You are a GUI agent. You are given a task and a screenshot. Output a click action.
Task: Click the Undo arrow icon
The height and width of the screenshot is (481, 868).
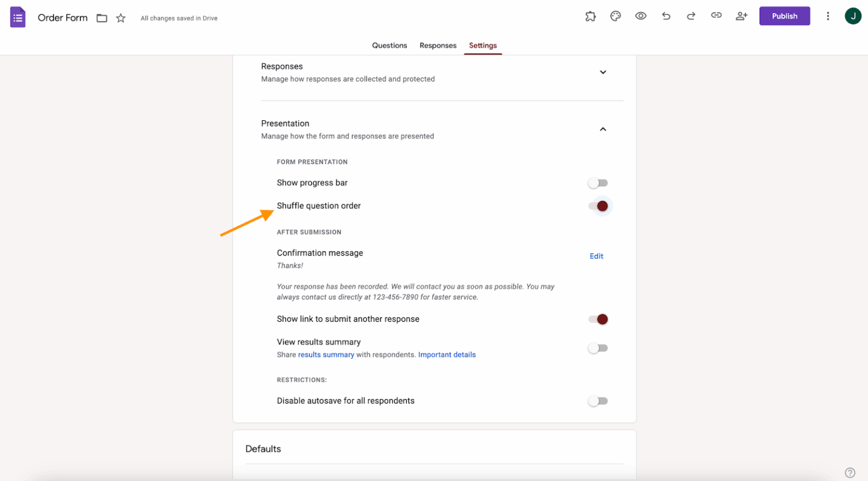666,16
